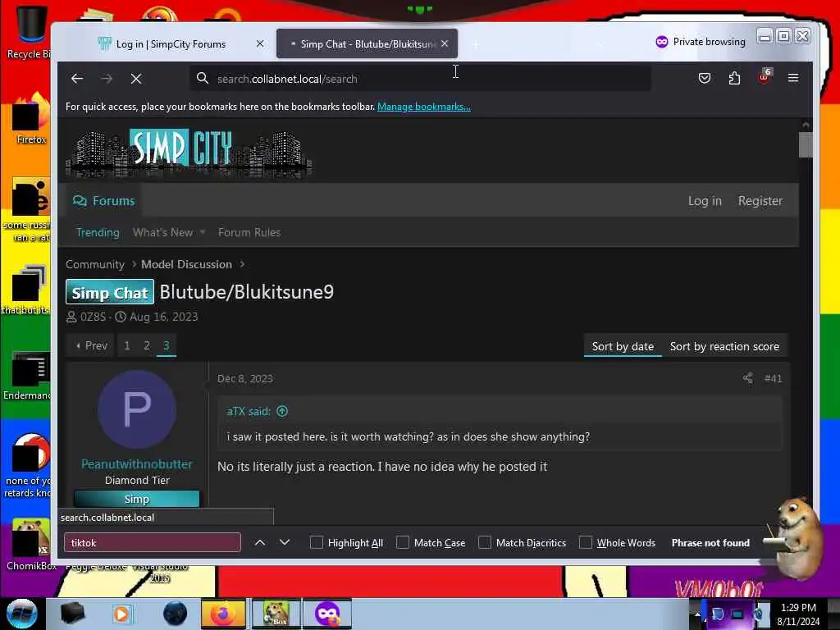Image resolution: width=840 pixels, height=630 pixels.
Task: Open the Extensions puzzle icon
Action: pyautogui.click(x=734, y=78)
